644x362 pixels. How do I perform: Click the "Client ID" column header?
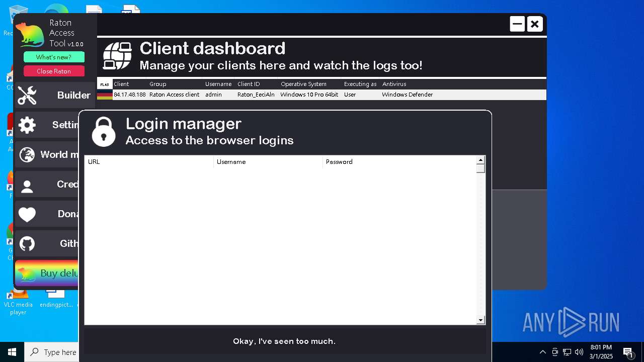[249, 84]
